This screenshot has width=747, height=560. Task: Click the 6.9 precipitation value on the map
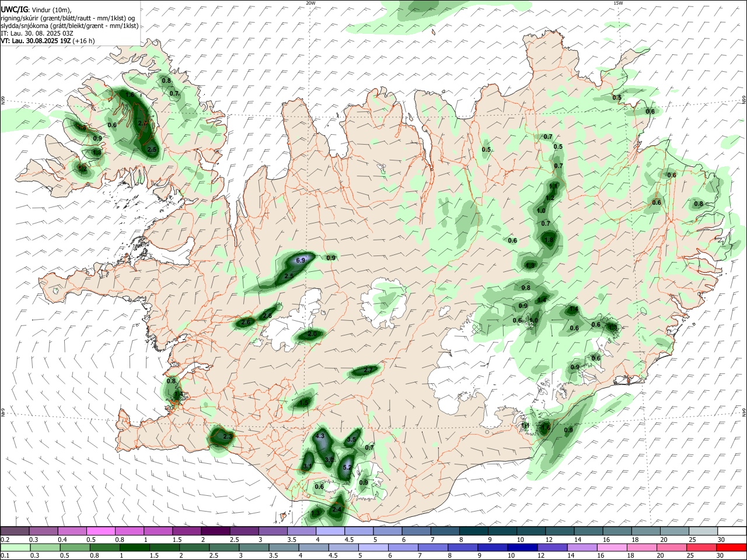[x=301, y=260]
